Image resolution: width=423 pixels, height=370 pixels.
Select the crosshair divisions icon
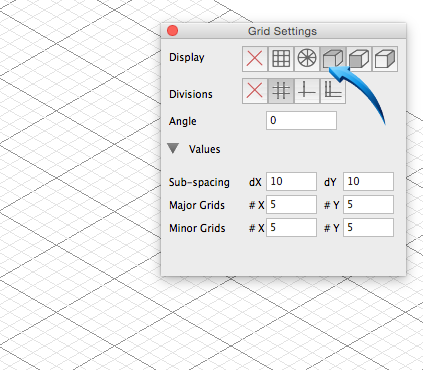pyautogui.click(x=307, y=91)
